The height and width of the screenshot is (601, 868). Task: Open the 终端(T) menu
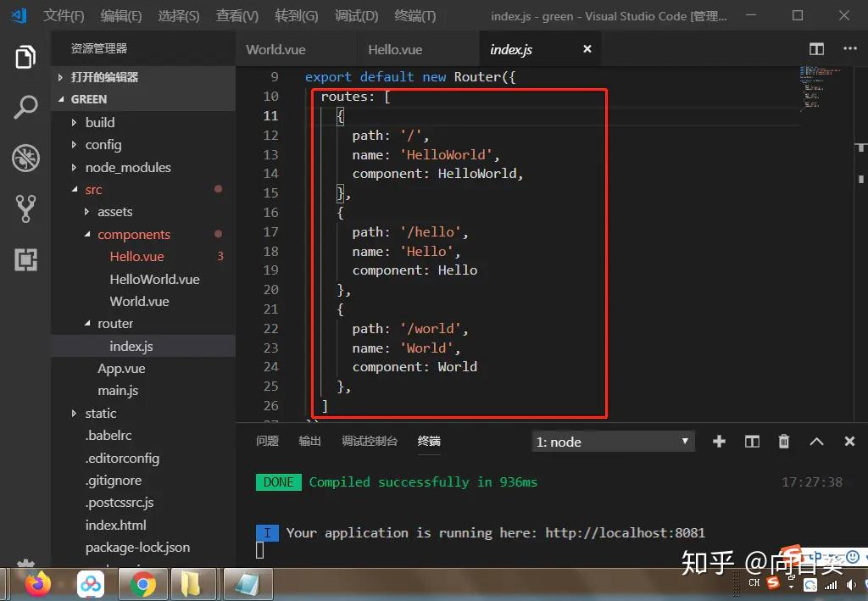click(x=415, y=16)
